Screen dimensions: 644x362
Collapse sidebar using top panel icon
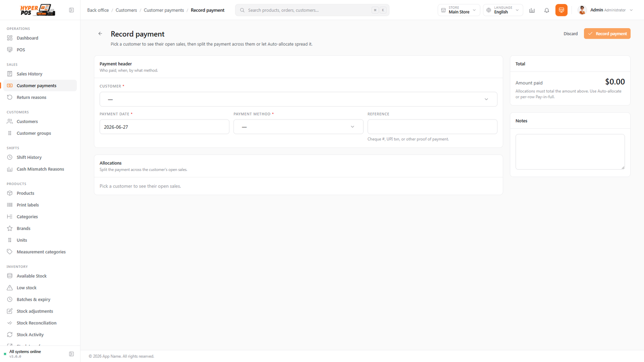(71, 10)
